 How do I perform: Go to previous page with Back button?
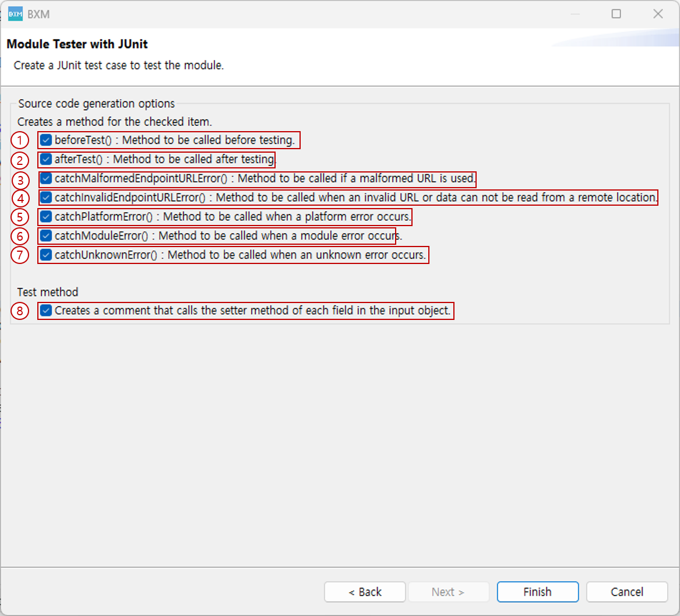click(365, 592)
